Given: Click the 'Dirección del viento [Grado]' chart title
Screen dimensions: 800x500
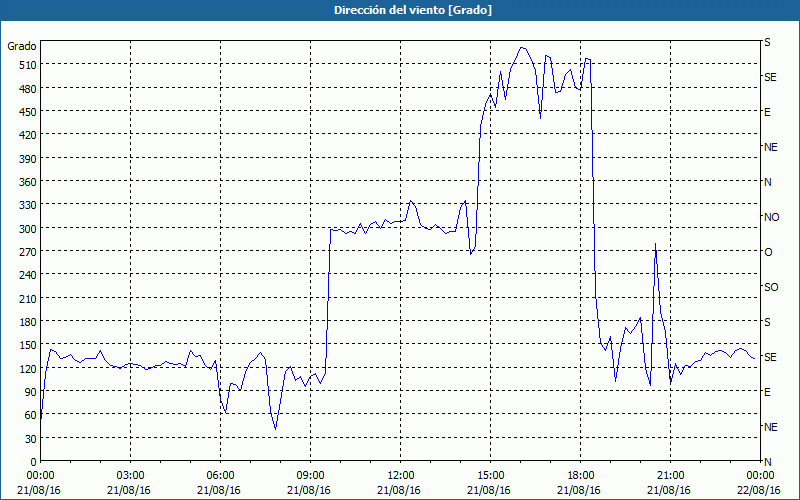Looking at the screenshot, I should coord(413,10).
